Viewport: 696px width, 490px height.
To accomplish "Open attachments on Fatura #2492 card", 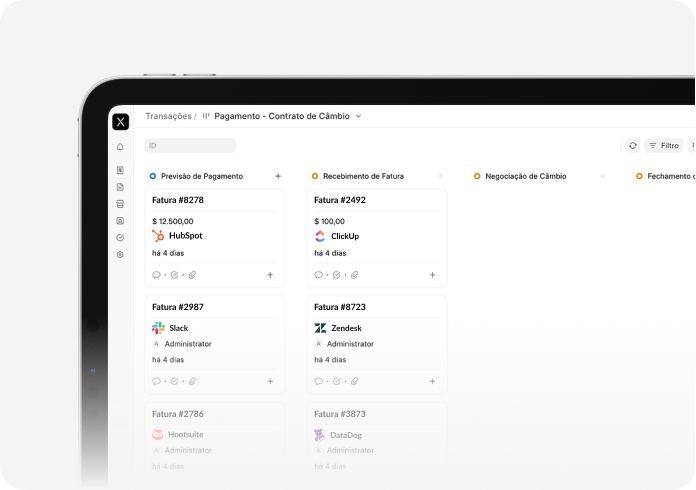I will (354, 275).
